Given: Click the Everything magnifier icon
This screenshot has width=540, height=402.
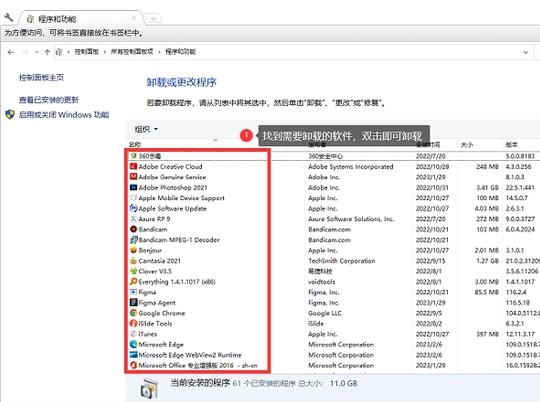Looking at the screenshot, I should [x=133, y=281].
